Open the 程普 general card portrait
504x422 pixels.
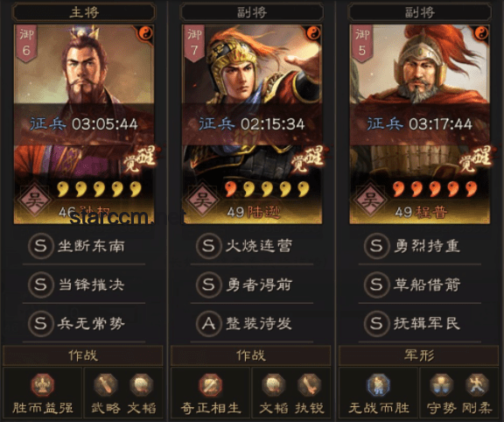420,124
